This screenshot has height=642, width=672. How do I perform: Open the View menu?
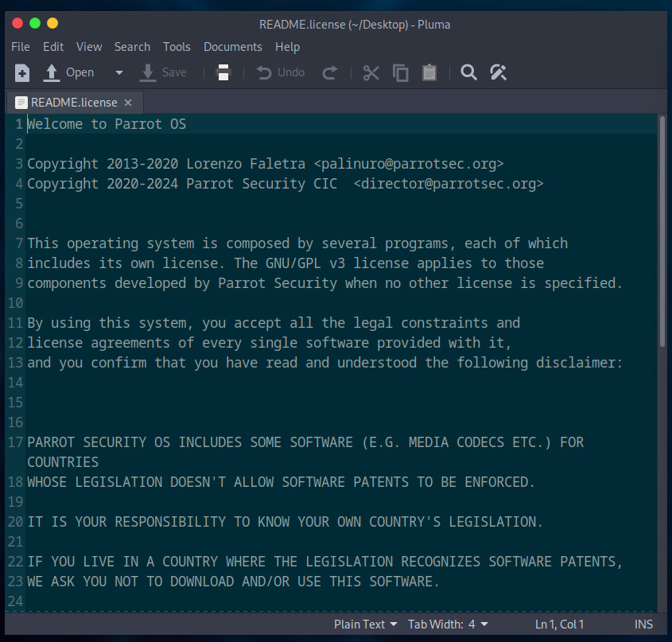coord(89,47)
